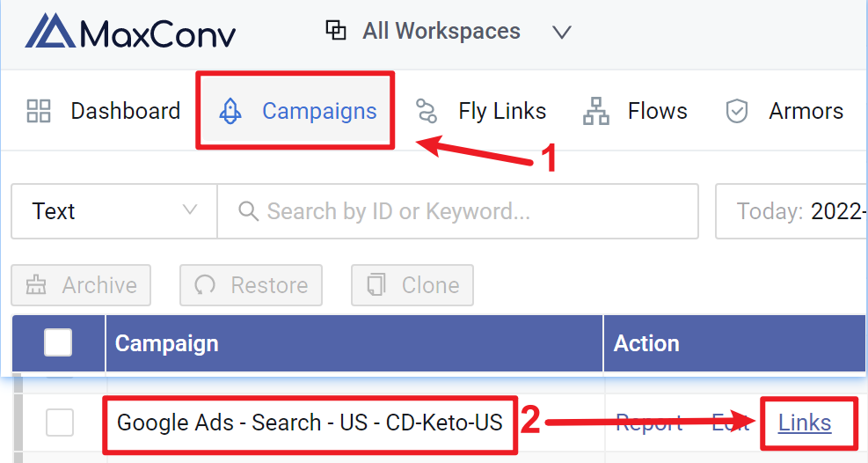Click the magnifier icon in search box
868x463 pixels.
(248, 211)
